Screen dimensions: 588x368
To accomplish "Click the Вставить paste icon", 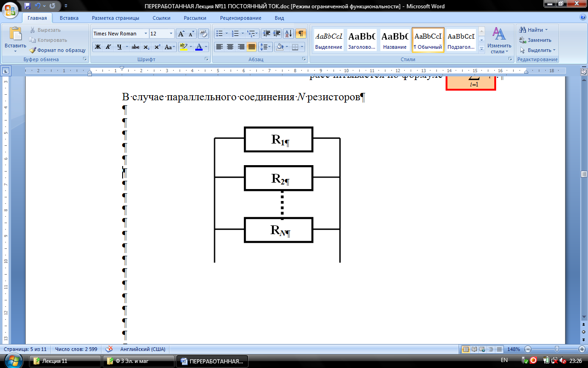I will (x=15, y=34).
